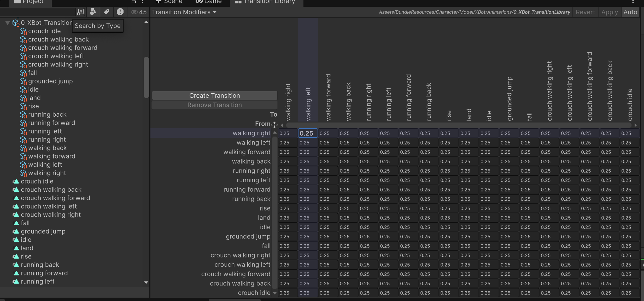Viewport: 644px width, 301px height.
Task: Click the move cursor icon beside From
Action: pos(274,124)
